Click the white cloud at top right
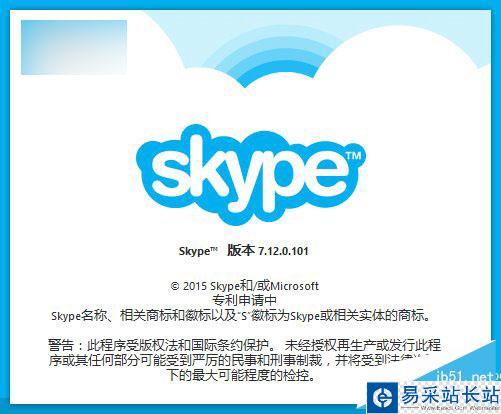The height and width of the screenshot is (414, 501). pos(400,60)
